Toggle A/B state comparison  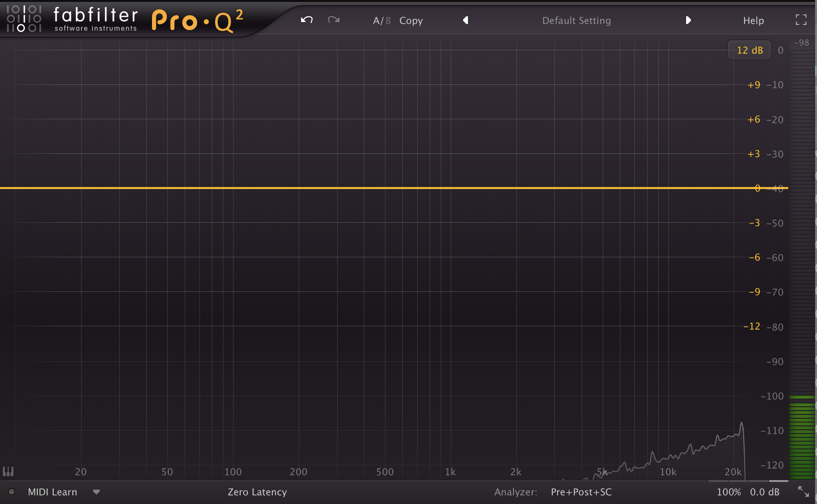(382, 21)
